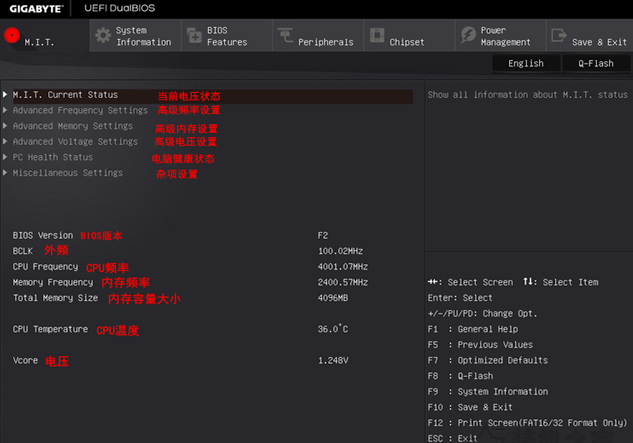The width and height of the screenshot is (633, 443).
Task: Switch to the Save & Exit tab
Action: (590, 36)
